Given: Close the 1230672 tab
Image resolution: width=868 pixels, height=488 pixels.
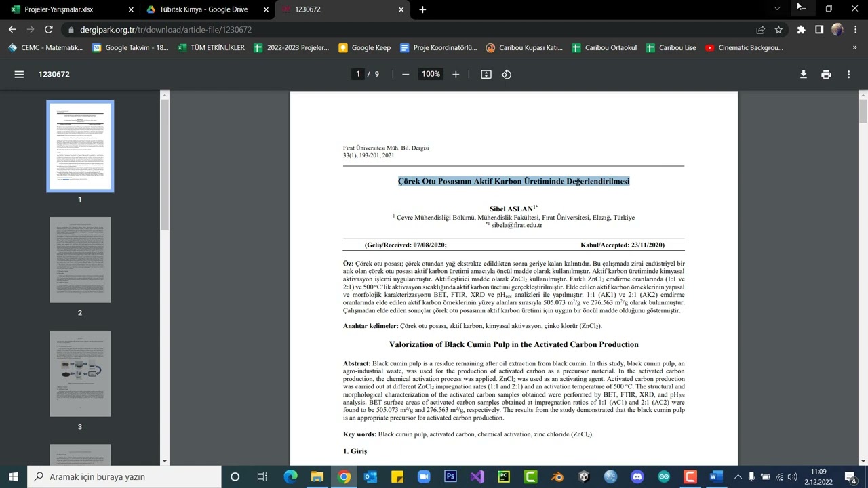Looking at the screenshot, I should pyautogui.click(x=401, y=9).
